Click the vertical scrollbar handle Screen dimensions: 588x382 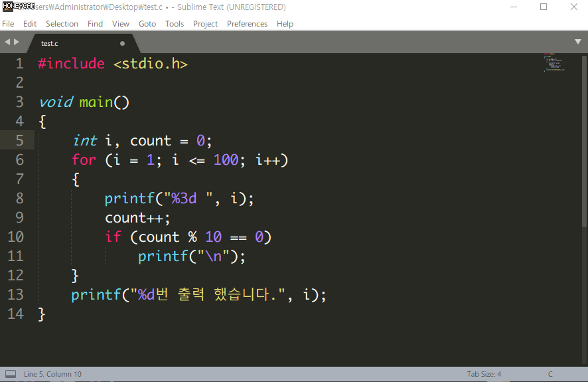tap(584, 141)
